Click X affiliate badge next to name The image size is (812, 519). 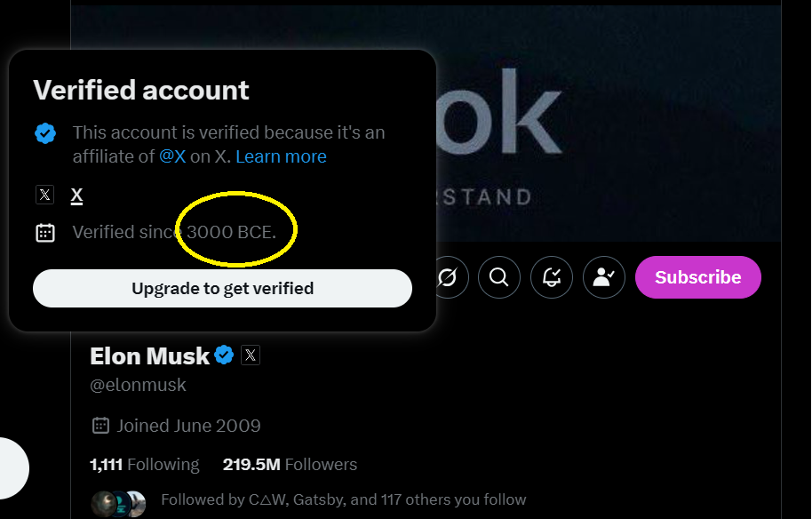(251, 356)
